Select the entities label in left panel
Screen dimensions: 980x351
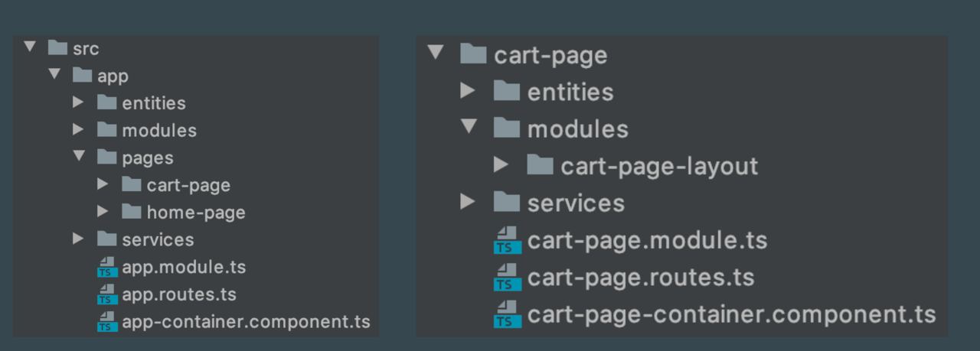154,103
